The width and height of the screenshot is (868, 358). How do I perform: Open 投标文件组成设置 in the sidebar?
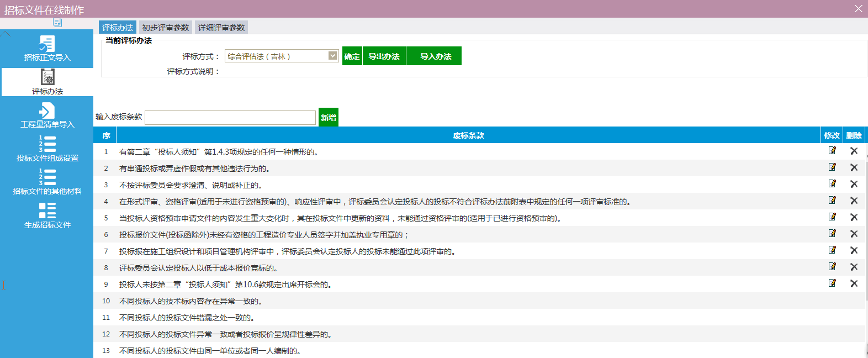pyautogui.click(x=47, y=149)
